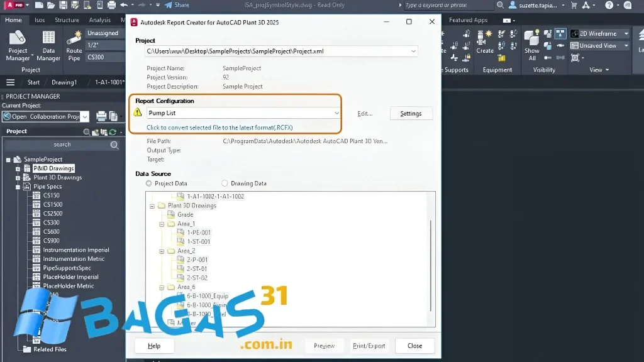The height and width of the screenshot is (362, 644).
Task: Click the Data Source tree vertical scrollbar
Action: [431, 266]
